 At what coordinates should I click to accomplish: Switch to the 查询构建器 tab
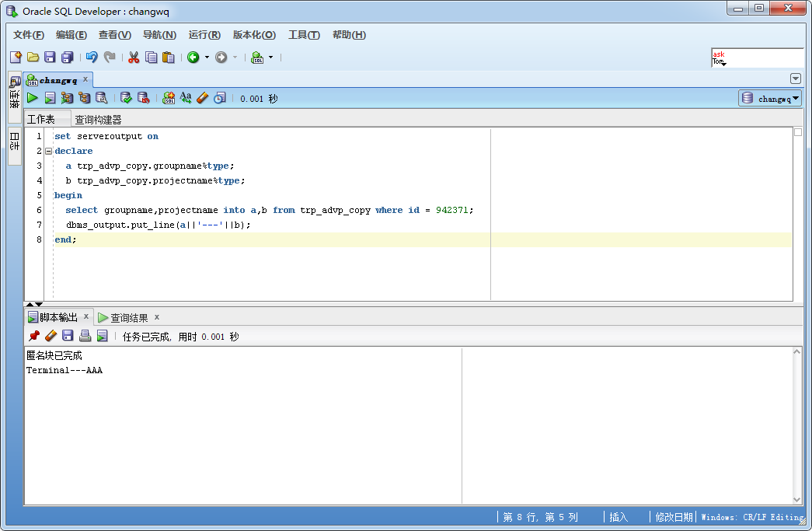click(99, 120)
